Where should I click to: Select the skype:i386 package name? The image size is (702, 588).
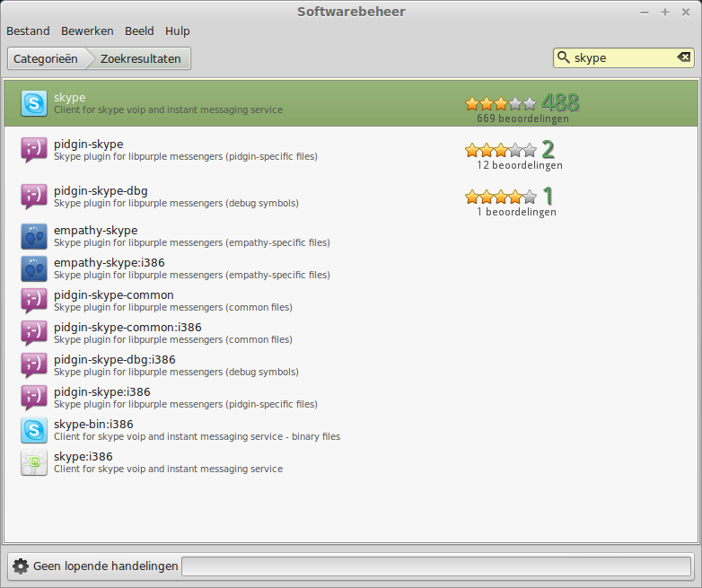[83, 456]
